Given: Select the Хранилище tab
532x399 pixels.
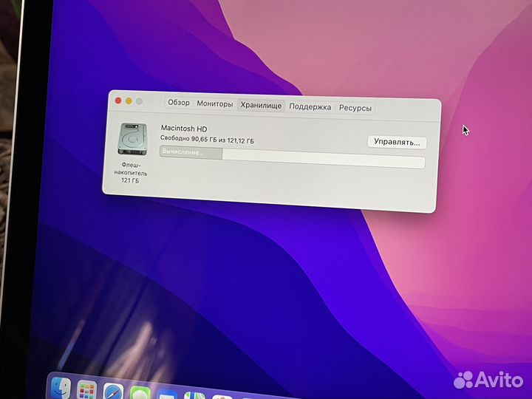Looking at the screenshot, I should tap(261, 106).
